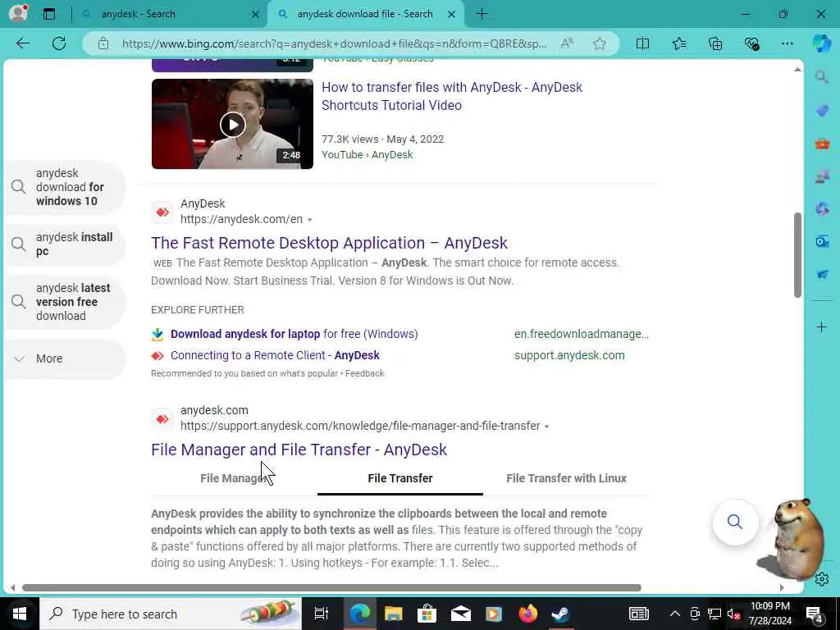Show hidden system tray icons chevron
Viewport: 840px width, 630px height.
pos(675,614)
